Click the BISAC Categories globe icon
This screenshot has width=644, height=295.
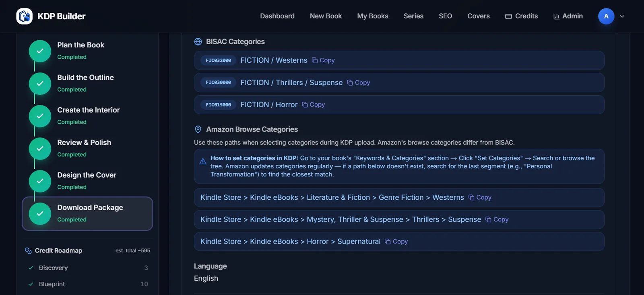198,42
